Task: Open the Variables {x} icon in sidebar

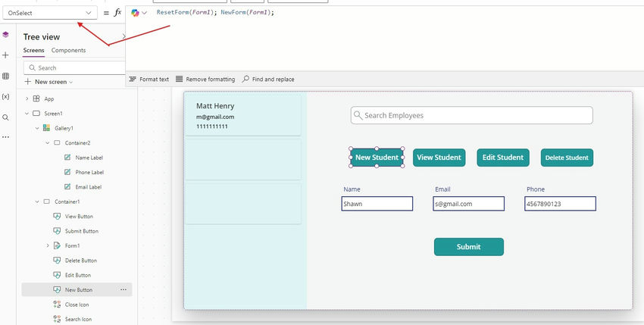Action: click(5, 97)
